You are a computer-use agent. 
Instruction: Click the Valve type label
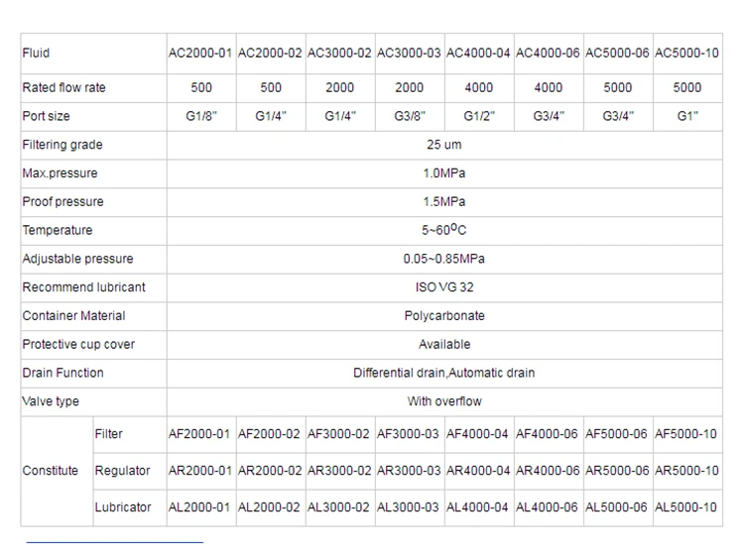click(x=51, y=401)
